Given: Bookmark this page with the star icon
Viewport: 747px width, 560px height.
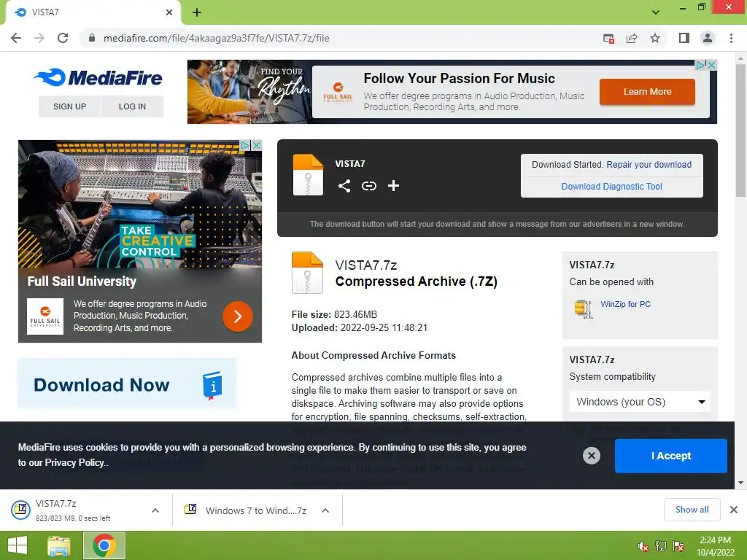Looking at the screenshot, I should (655, 38).
